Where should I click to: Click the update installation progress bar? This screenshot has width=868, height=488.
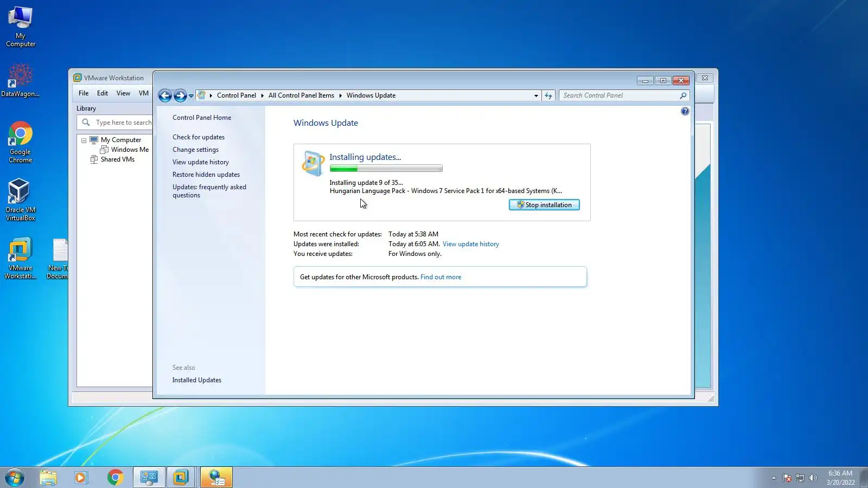point(386,169)
